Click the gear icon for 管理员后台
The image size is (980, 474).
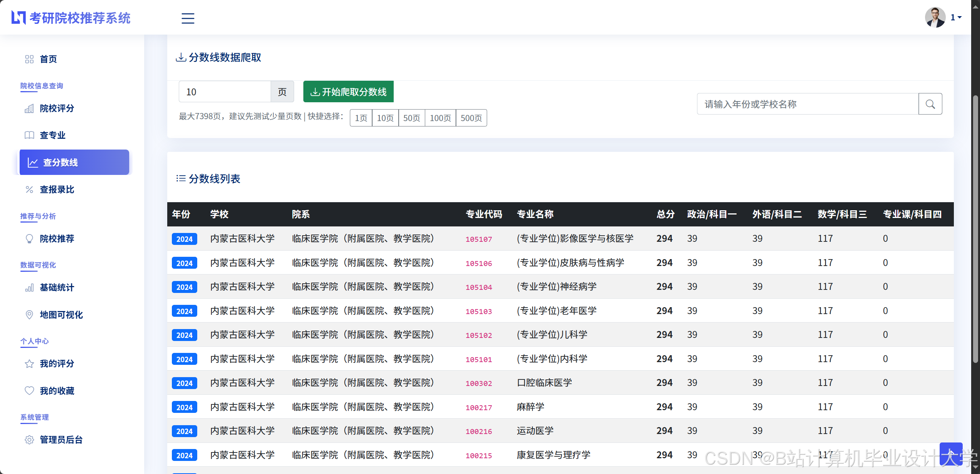point(29,440)
